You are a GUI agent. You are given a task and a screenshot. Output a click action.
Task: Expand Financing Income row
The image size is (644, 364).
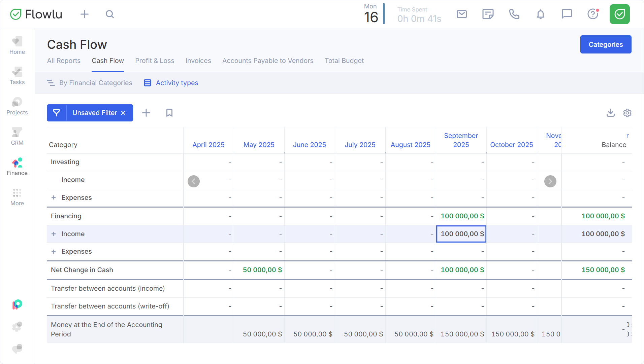point(54,234)
